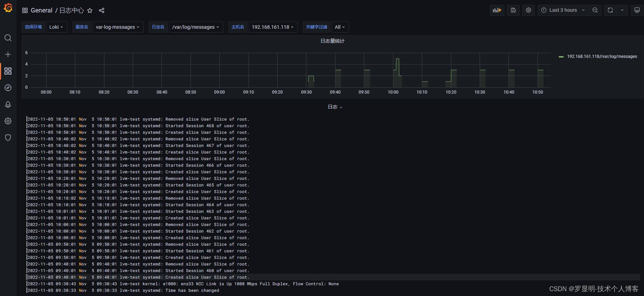Click the green legend color swatch
The width and height of the screenshot is (644, 296).
click(561, 56)
